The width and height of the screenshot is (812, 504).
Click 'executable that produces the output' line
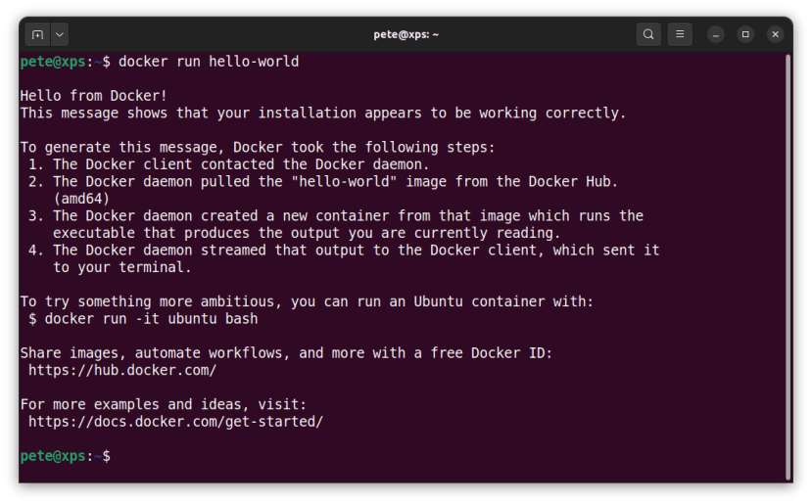click(307, 233)
